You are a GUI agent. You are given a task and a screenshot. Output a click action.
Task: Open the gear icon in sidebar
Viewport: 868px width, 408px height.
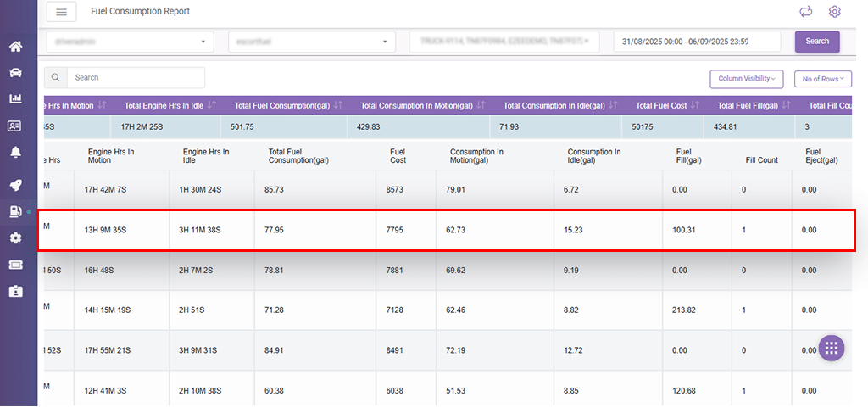point(15,238)
